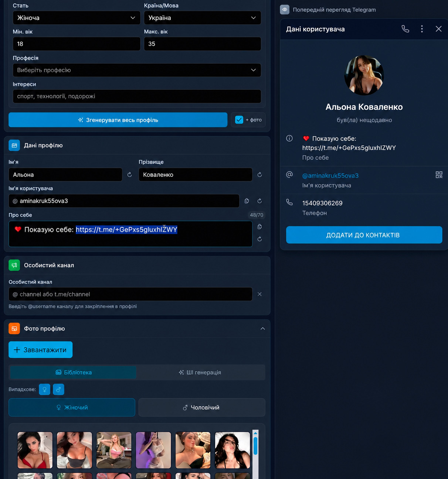Select the Жіночий photo category

tap(72, 407)
